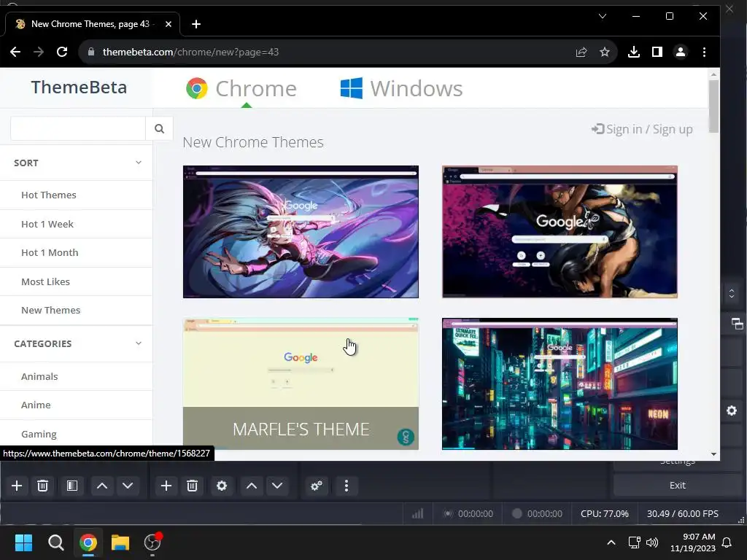747x560 pixels.
Task: Go back to the previous page
Action: click(15, 52)
